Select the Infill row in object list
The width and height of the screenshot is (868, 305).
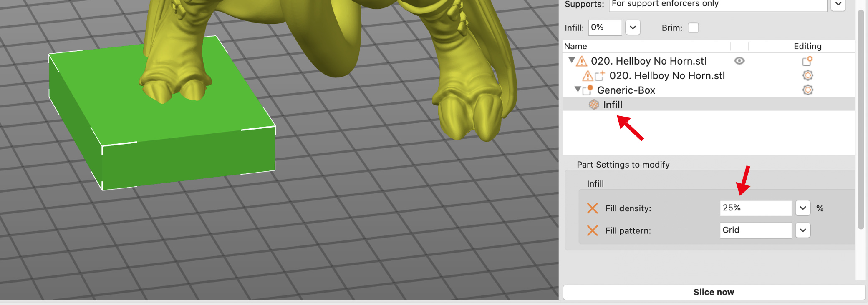point(709,105)
